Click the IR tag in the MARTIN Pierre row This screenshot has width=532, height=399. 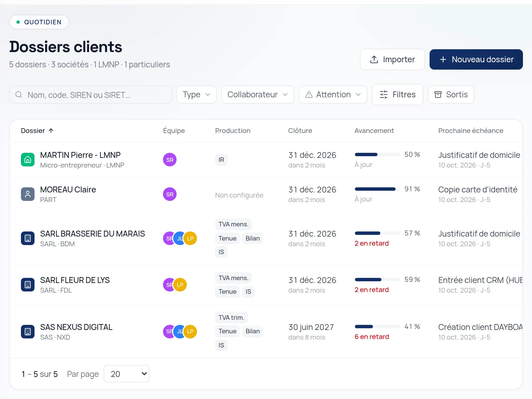[221, 160]
